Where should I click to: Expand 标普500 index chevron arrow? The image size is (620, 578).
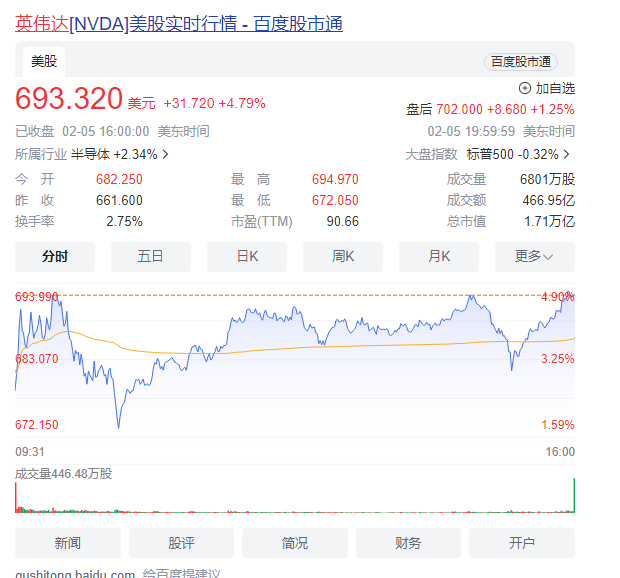coord(567,155)
